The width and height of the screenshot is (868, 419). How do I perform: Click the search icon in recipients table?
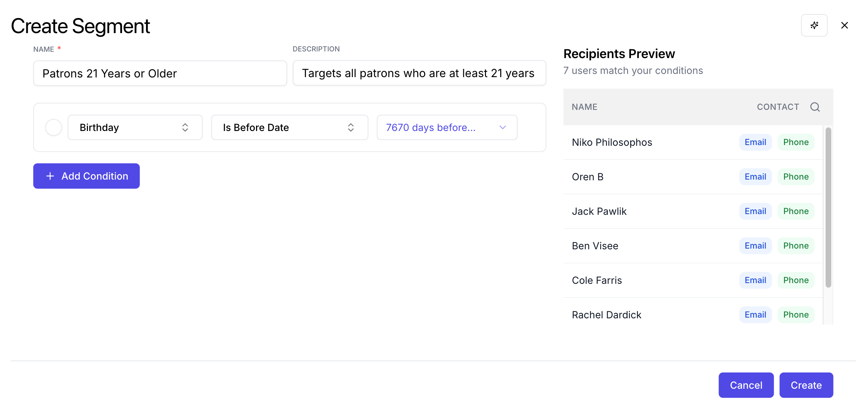(815, 107)
